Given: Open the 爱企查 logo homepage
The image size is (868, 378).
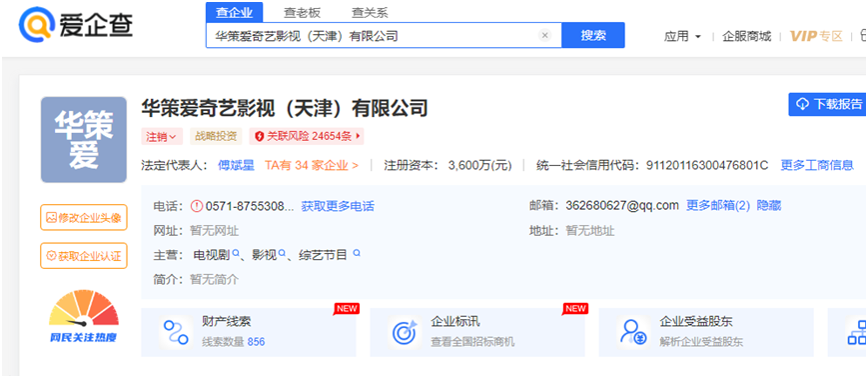Looking at the screenshot, I should (76, 25).
